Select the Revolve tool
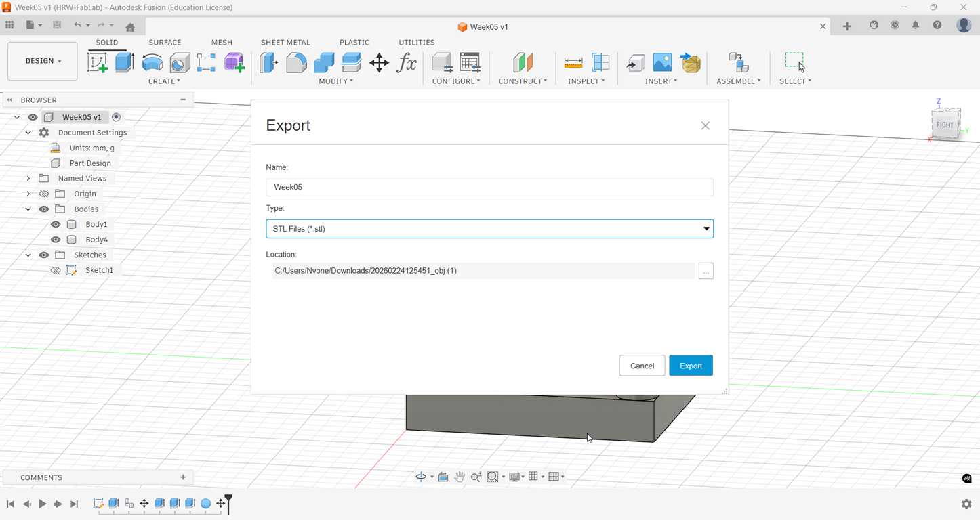Screen dimensions: 980x520 point(152,63)
